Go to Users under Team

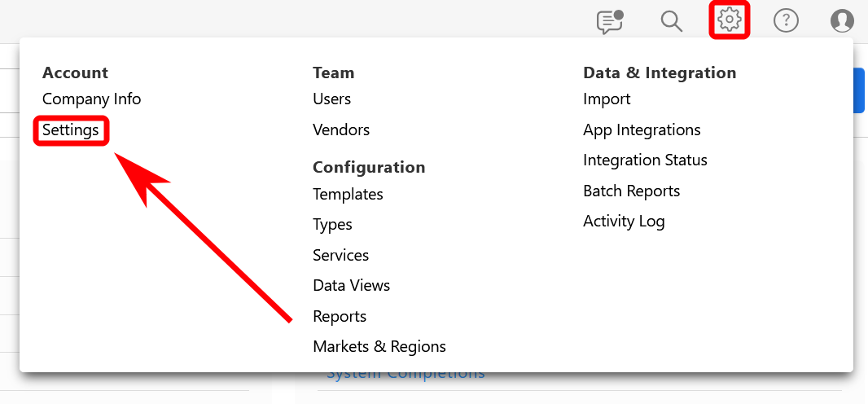point(331,99)
